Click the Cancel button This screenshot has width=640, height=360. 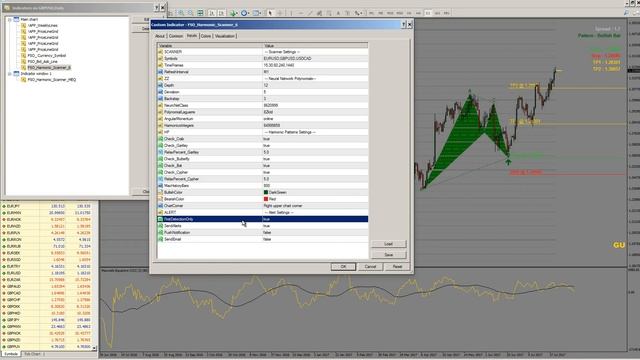370,267
